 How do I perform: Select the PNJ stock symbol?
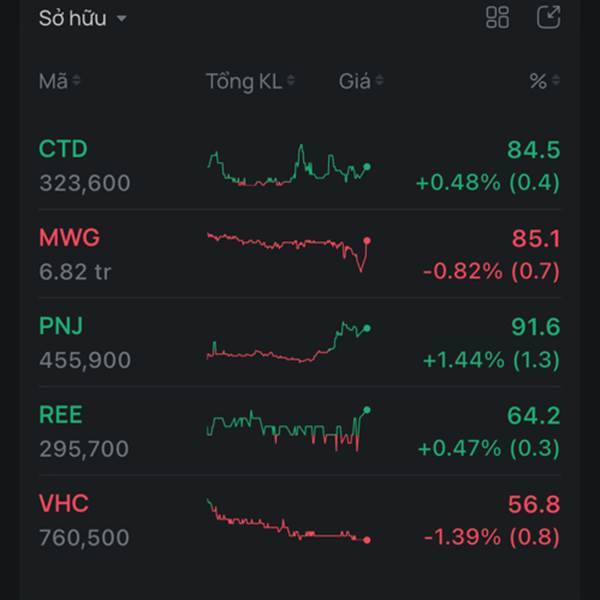point(61,326)
